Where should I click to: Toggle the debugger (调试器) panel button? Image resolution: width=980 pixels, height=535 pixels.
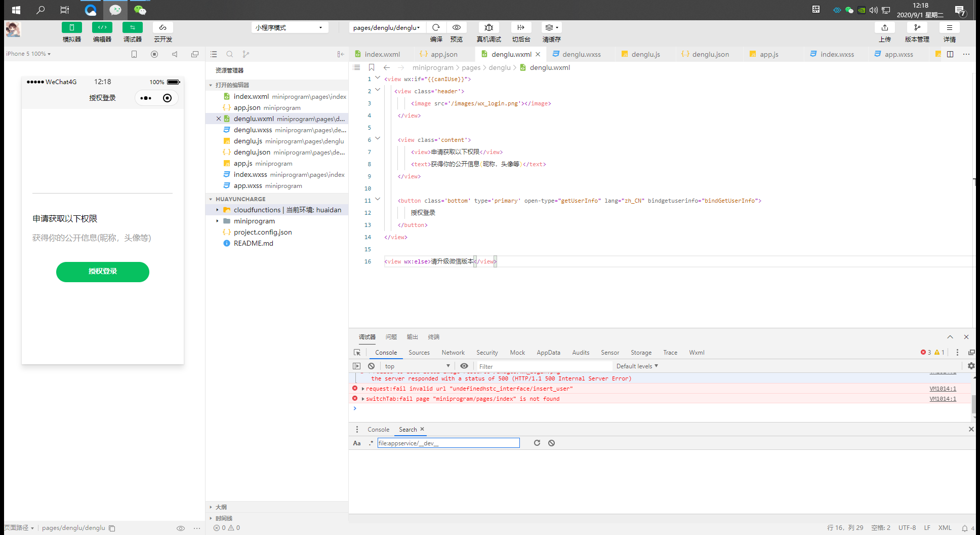click(x=133, y=27)
